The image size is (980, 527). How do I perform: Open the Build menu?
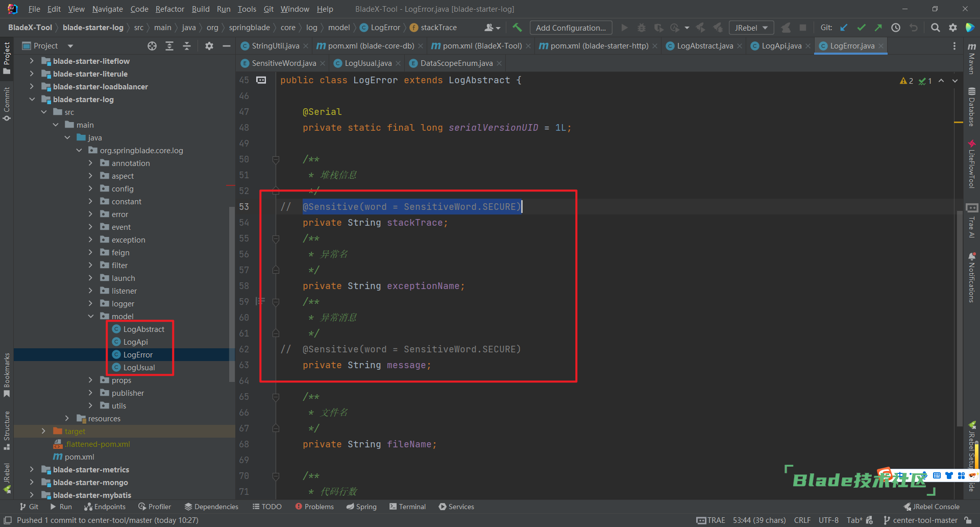point(201,9)
